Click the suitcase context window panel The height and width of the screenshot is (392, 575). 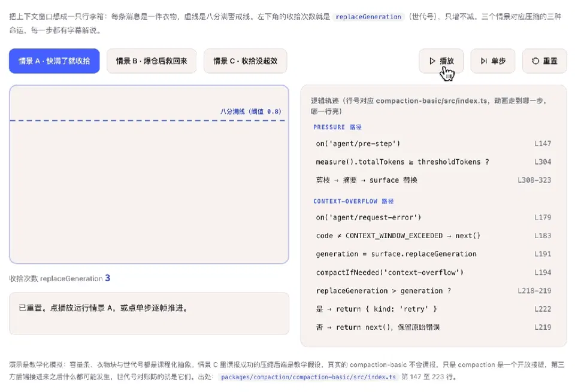click(149, 174)
